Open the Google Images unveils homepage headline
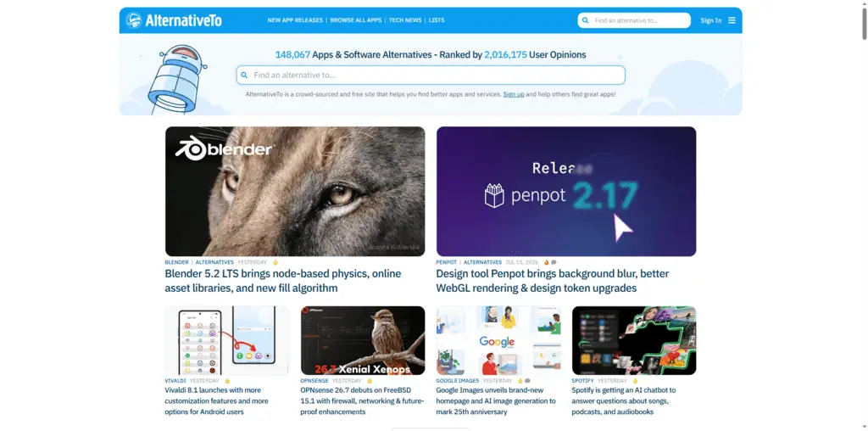The width and height of the screenshot is (868, 431). (x=496, y=401)
